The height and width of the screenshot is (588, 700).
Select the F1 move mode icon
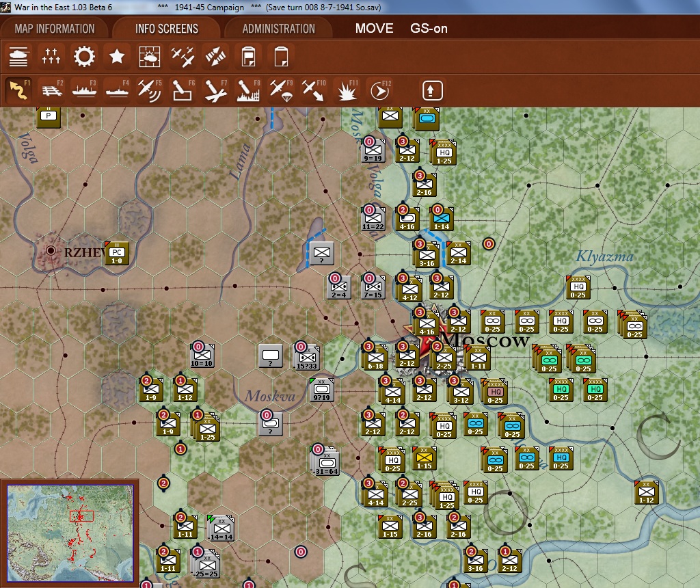[18, 91]
